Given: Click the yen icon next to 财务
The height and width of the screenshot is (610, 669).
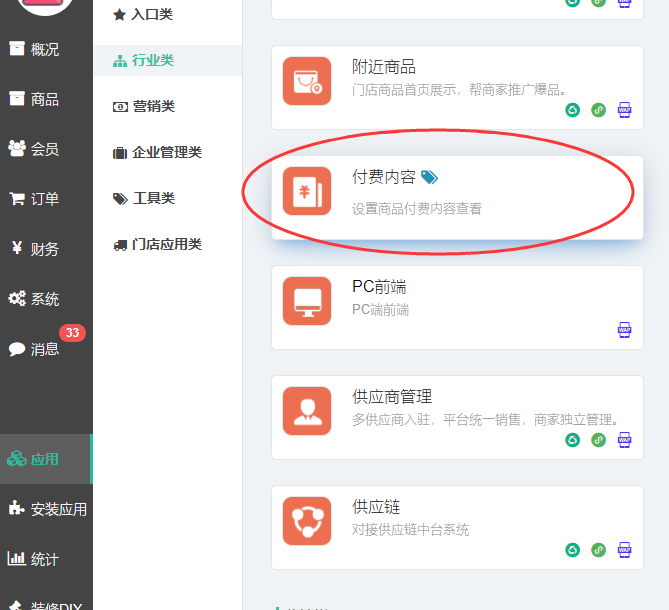Looking at the screenshot, I should tap(17, 248).
